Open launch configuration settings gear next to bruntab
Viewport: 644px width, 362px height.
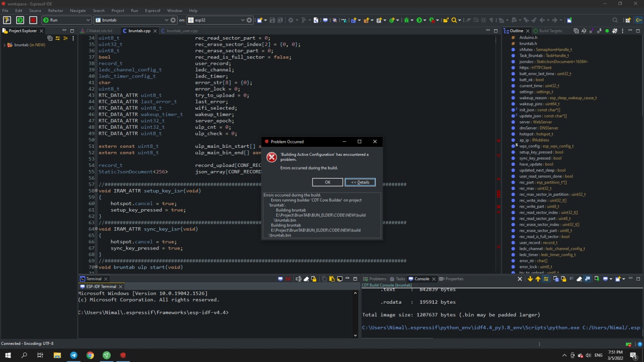point(174,20)
